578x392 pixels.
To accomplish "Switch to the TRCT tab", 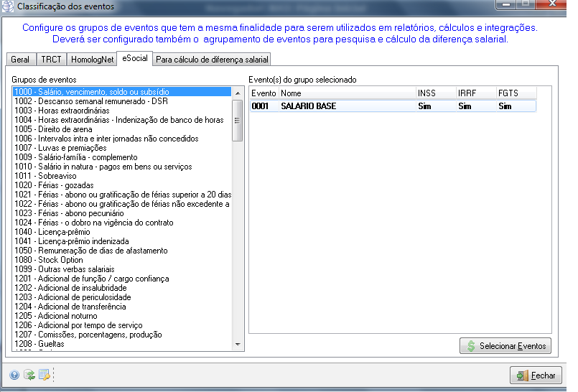I will coord(51,60).
